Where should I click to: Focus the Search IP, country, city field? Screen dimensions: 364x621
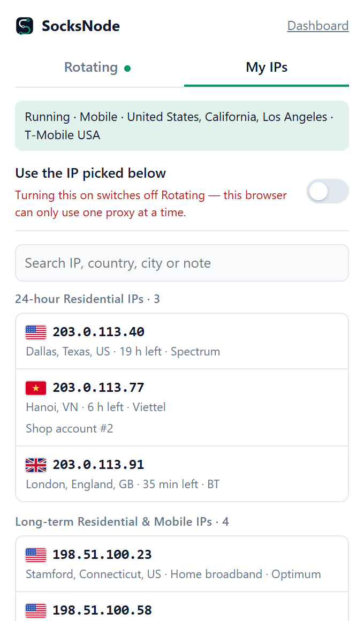pos(182,263)
